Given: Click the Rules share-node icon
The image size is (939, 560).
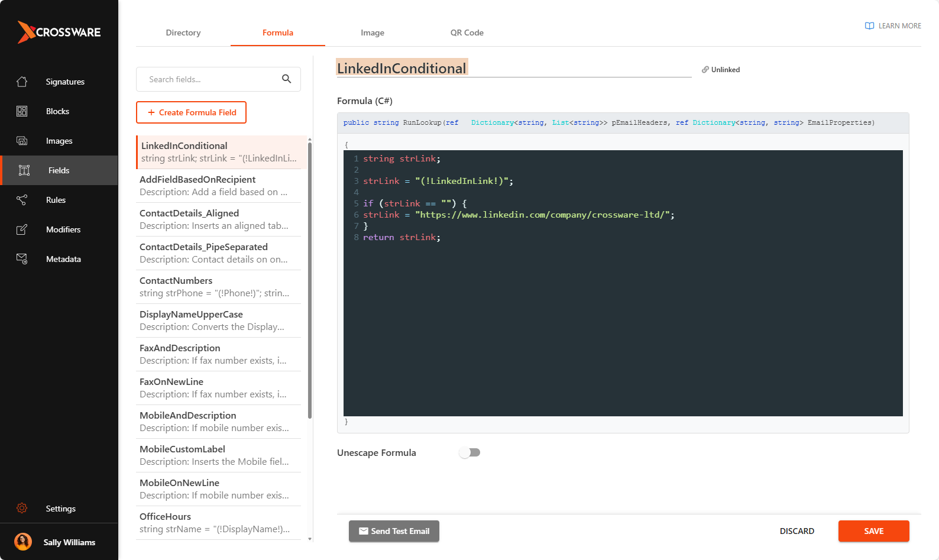Looking at the screenshot, I should tap(22, 200).
